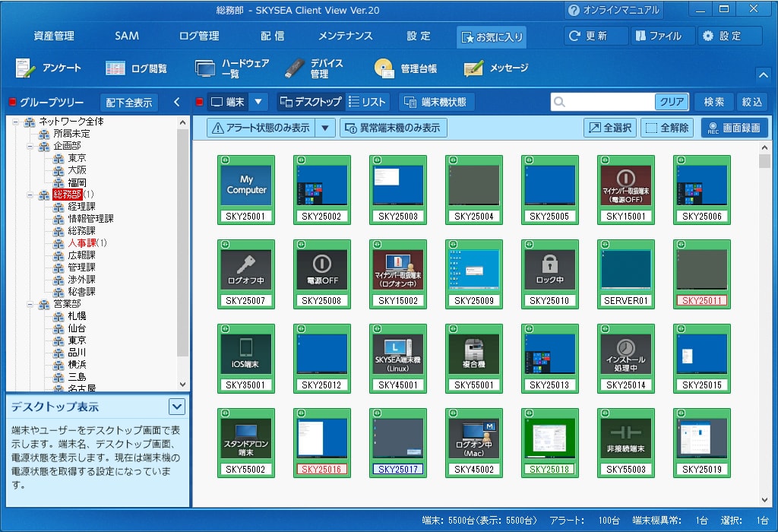Click the magnifier icon in the search box
The width and height of the screenshot is (778, 532).
[560, 102]
